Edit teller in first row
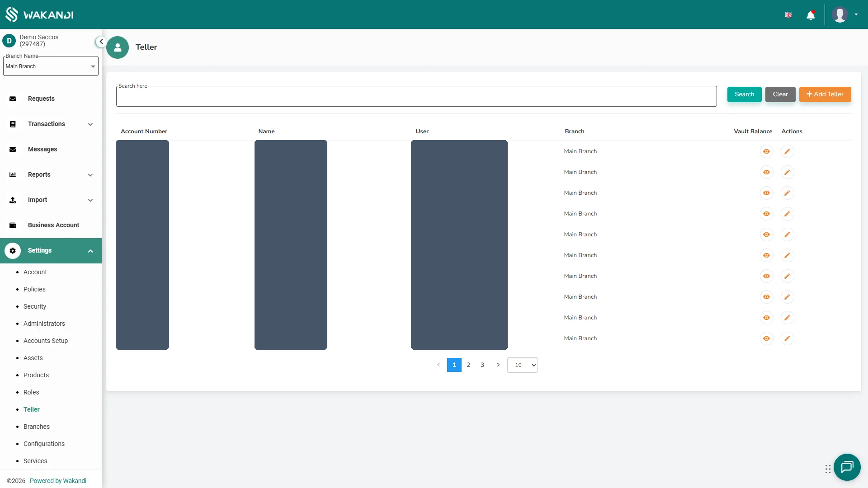Image resolution: width=868 pixels, height=488 pixels. click(x=787, y=151)
